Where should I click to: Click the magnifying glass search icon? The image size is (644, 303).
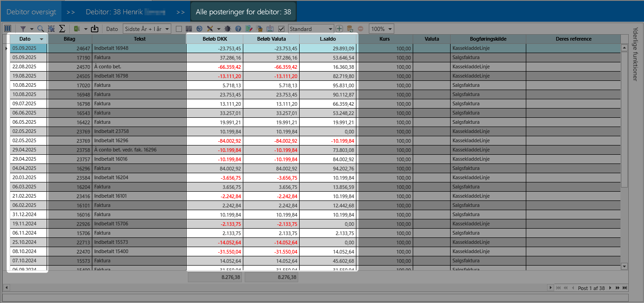coord(41,29)
